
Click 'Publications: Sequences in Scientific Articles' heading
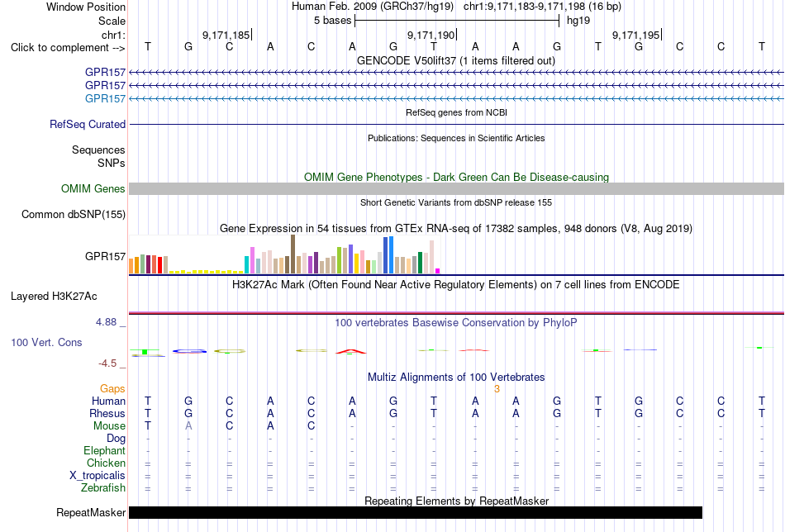(x=456, y=138)
